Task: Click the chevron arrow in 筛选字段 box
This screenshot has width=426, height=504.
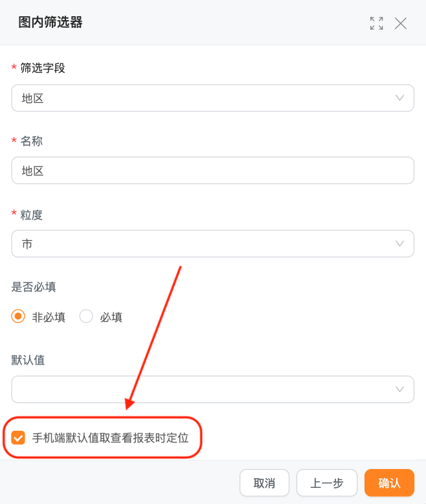Action: (400, 98)
